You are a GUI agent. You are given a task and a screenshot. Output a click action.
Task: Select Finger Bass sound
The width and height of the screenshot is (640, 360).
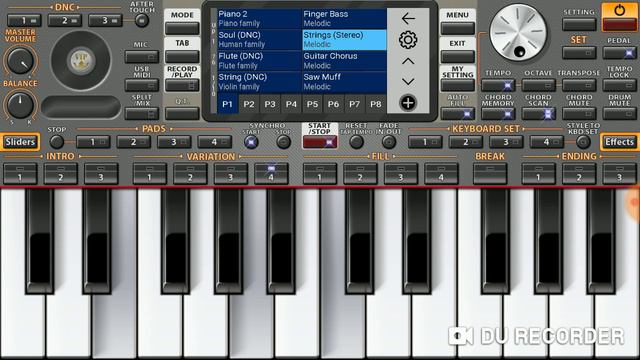(344, 18)
